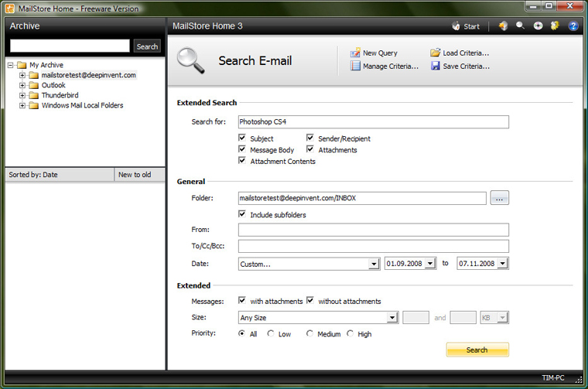Open the end date 07.11.2008 picker
The height and width of the screenshot is (389, 588).
click(x=502, y=264)
